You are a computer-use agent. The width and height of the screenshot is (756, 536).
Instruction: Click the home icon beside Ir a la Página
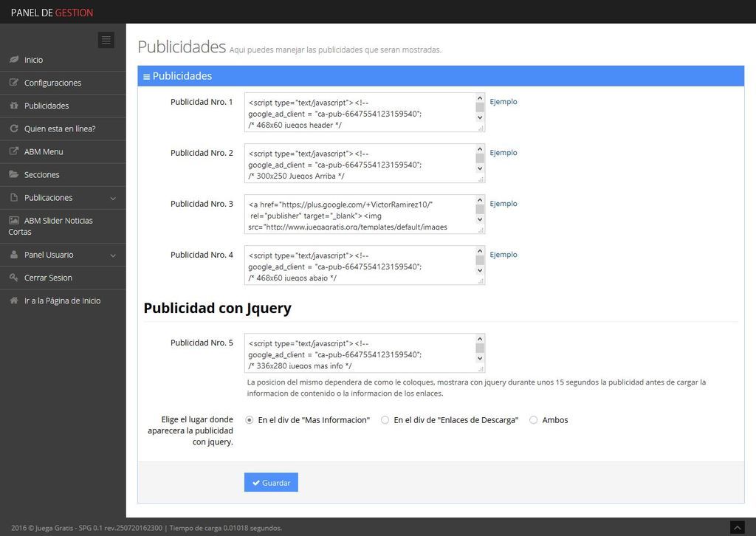14,300
